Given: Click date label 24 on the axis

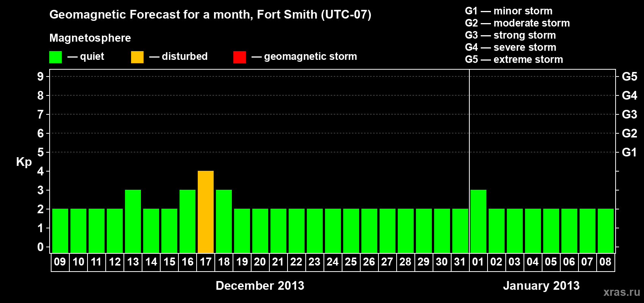Looking at the screenshot, I should 333,262.
